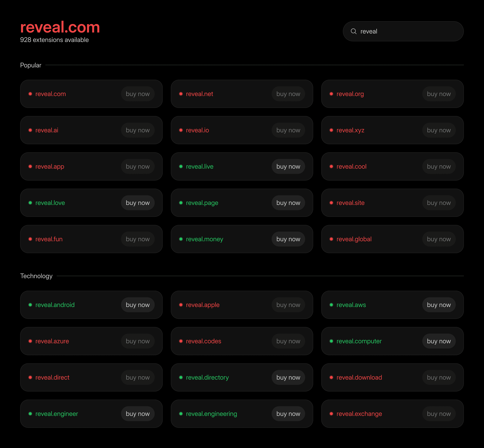This screenshot has height=448, width=484.
Task: Click the availability dot next to reveal.com
Action: coord(30,94)
